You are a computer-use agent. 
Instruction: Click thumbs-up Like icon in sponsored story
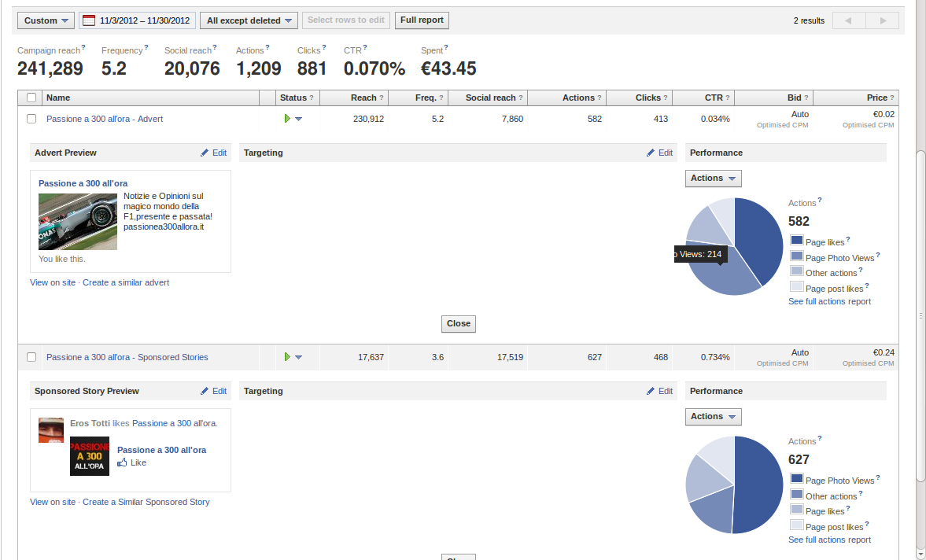click(122, 463)
